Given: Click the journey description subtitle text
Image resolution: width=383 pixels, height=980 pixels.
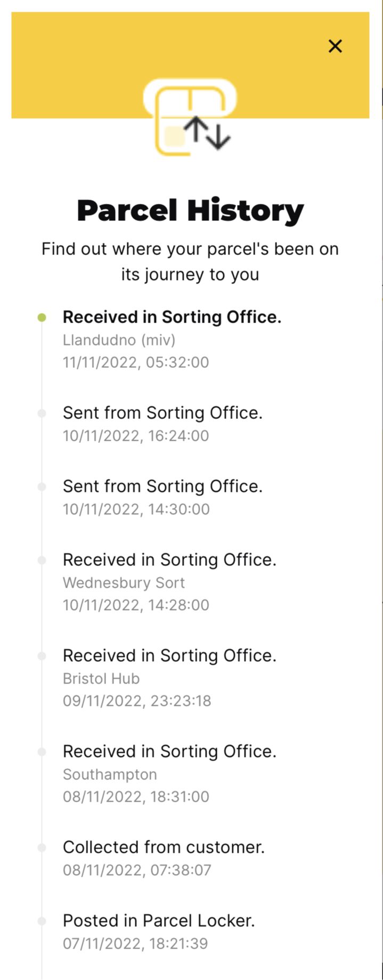Looking at the screenshot, I should point(190,261).
